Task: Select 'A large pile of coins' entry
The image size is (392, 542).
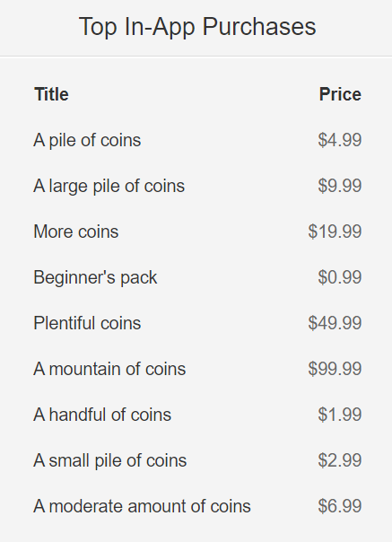Action: pyautogui.click(x=109, y=187)
